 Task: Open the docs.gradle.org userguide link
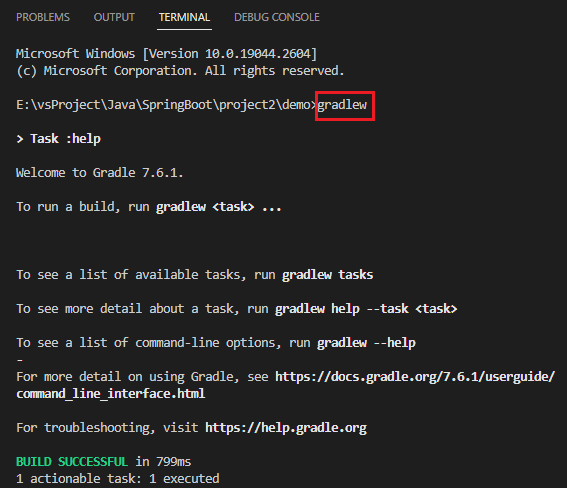click(x=415, y=377)
